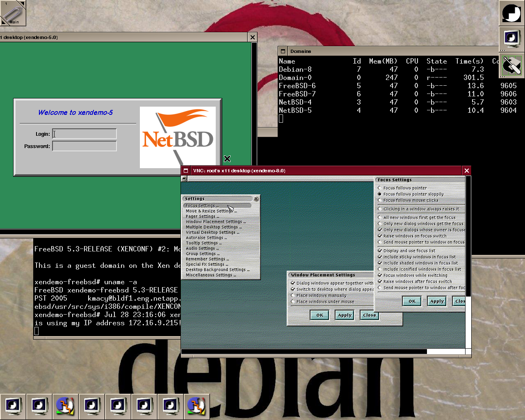525x420 pixels.
Task: Miniaturize the xendemo-8:0 VNC window via its titlebar icon
Action: click(x=186, y=171)
